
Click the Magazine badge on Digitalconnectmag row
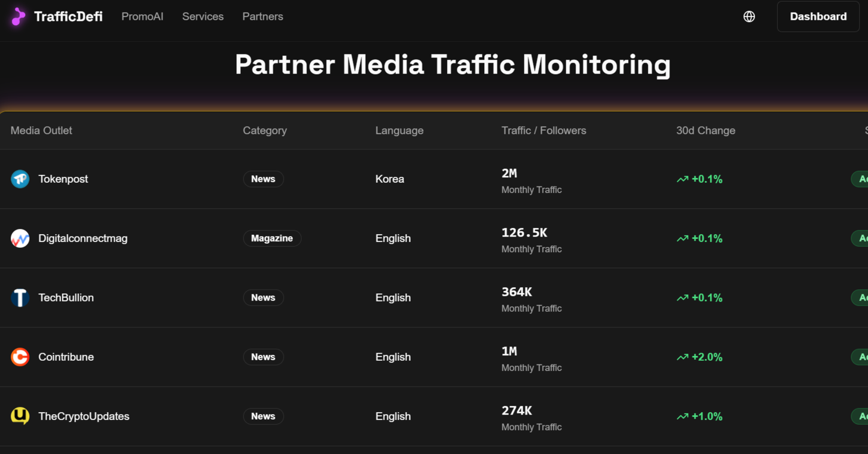point(272,238)
